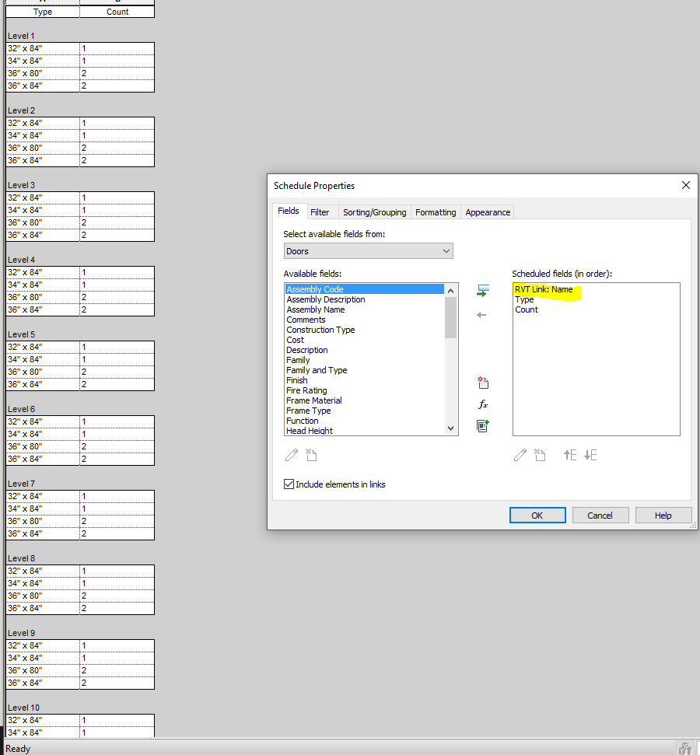The height and width of the screenshot is (755, 700).
Task: Click the Type column header in schedule
Action: pos(43,12)
